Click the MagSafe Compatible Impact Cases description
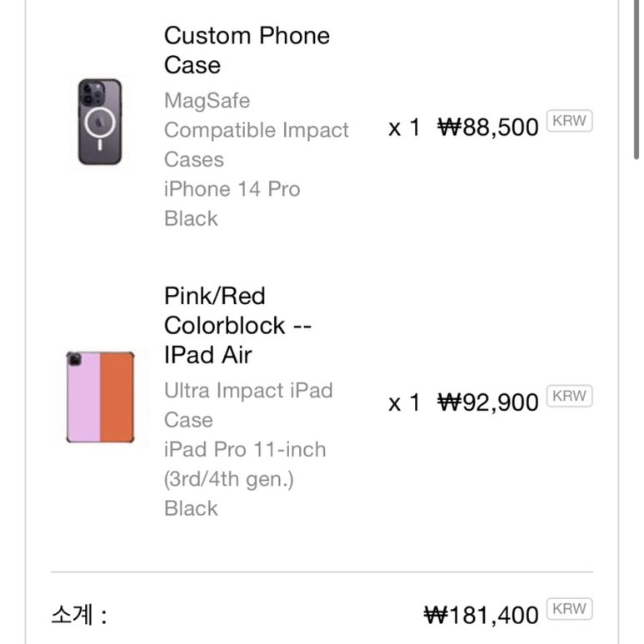Image resolution: width=644 pixels, height=644 pixels. pos(257,130)
